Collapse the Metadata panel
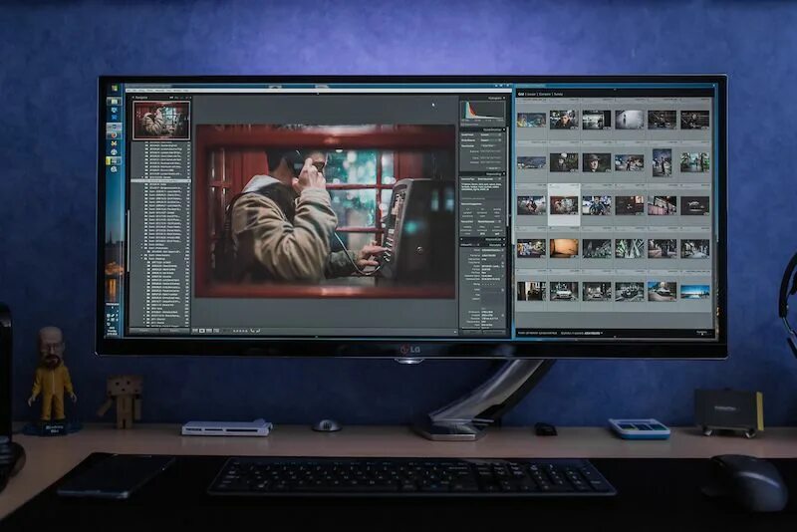The image size is (797, 532). (x=504, y=244)
